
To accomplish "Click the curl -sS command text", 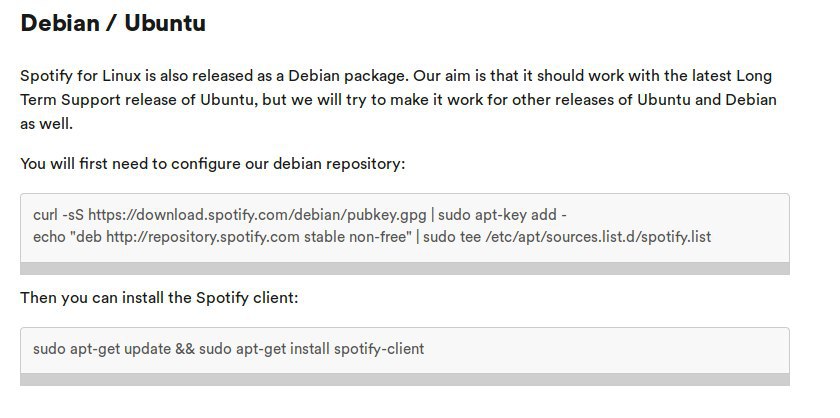I will click(x=58, y=215).
